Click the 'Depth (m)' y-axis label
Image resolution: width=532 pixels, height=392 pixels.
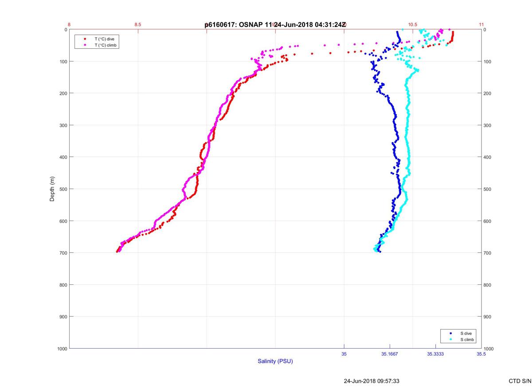[x=52, y=189]
